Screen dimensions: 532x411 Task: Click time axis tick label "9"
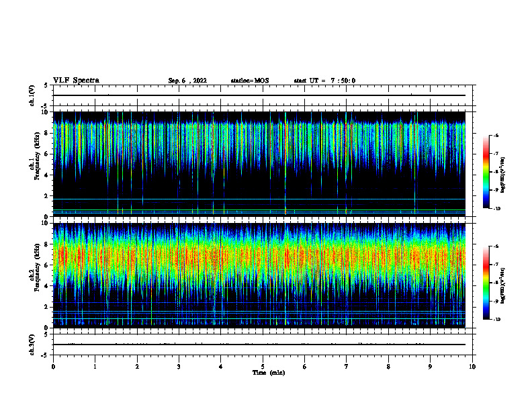[x=430, y=367]
